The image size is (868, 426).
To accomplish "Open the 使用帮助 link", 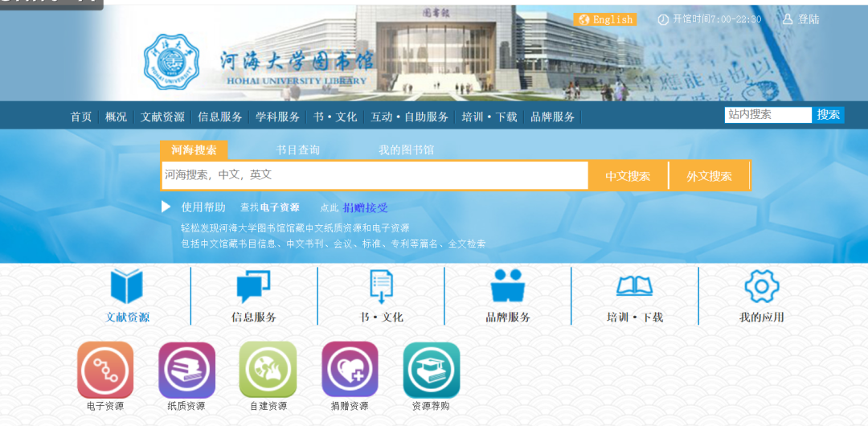I will pos(203,207).
